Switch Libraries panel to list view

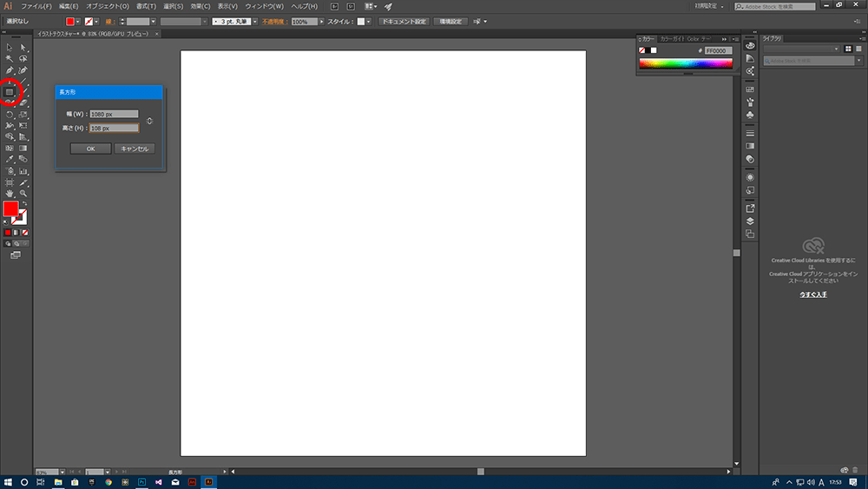coord(859,49)
